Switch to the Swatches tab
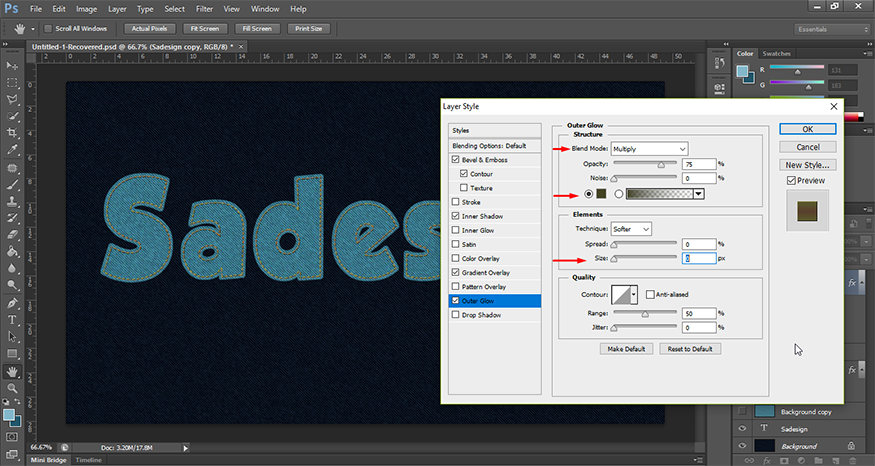Viewport: 875px width, 466px height. click(776, 54)
